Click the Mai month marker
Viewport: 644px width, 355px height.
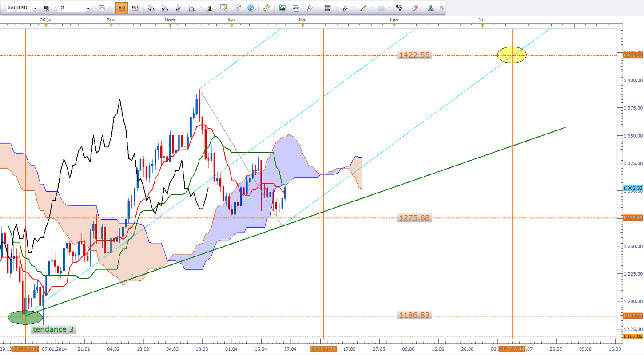303,20
